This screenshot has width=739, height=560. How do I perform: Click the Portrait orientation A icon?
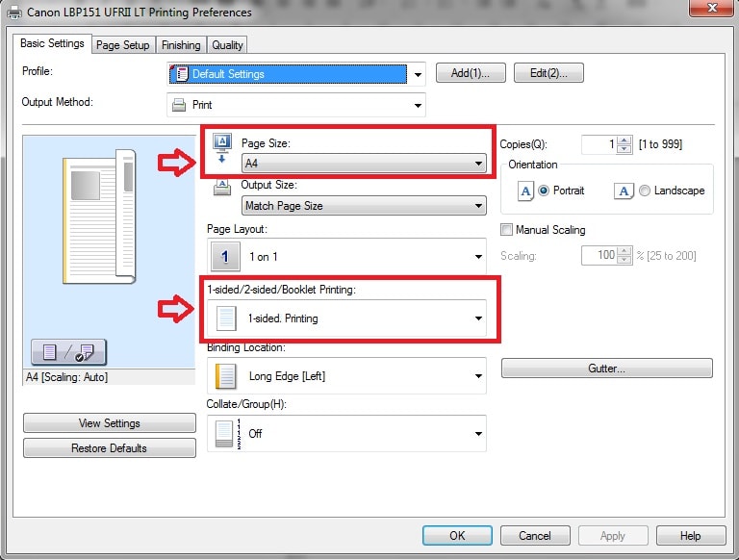[x=525, y=191]
